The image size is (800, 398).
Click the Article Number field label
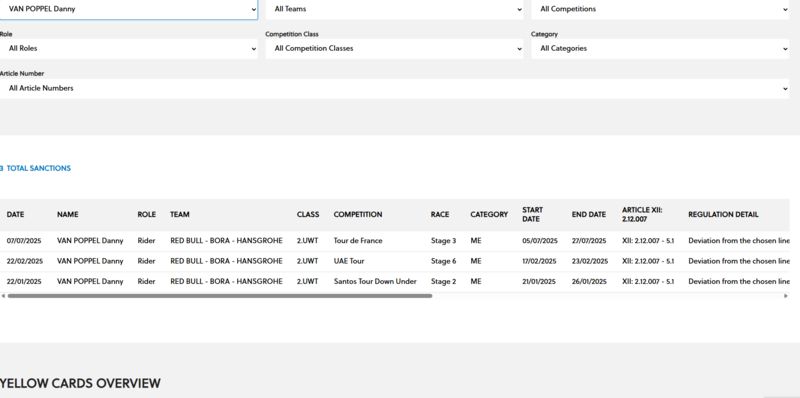tap(22, 73)
